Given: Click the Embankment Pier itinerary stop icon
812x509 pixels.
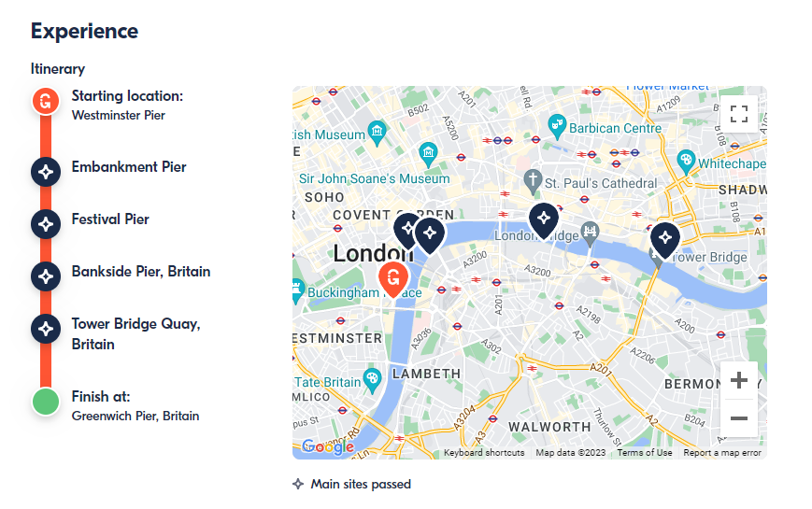Looking at the screenshot, I should (x=46, y=172).
